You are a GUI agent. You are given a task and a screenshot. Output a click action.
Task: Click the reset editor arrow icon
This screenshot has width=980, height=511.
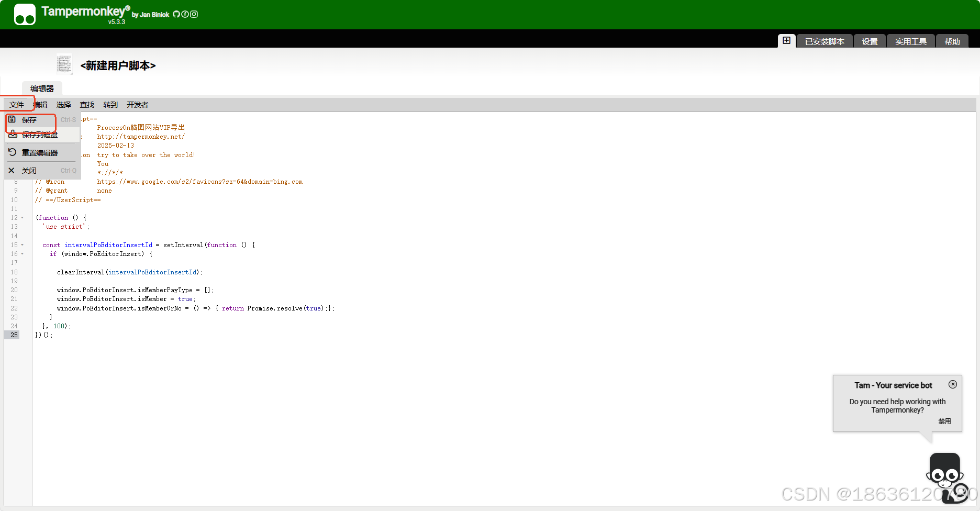12,152
